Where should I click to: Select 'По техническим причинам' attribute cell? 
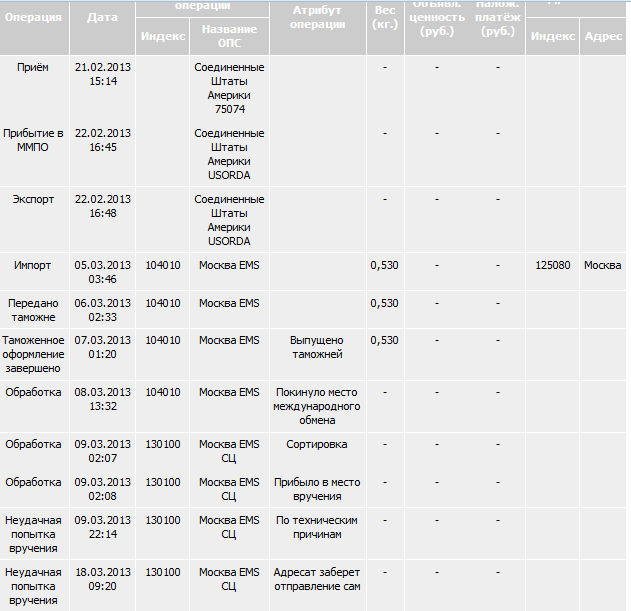[318, 527]
